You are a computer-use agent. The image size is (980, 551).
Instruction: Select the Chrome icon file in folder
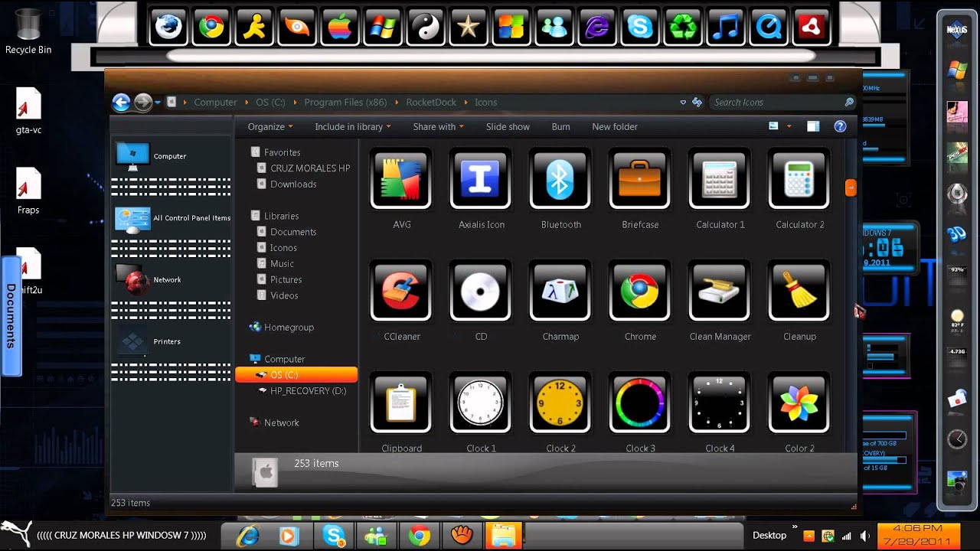pyautogui.click(x=640, y=299)
